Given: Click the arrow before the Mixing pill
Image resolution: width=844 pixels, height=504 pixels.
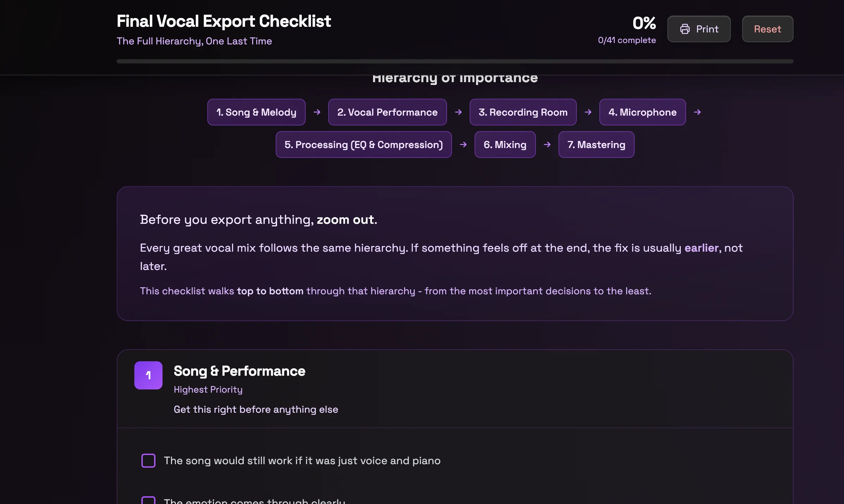Looking at the screenshot, I should coord(463,145).
